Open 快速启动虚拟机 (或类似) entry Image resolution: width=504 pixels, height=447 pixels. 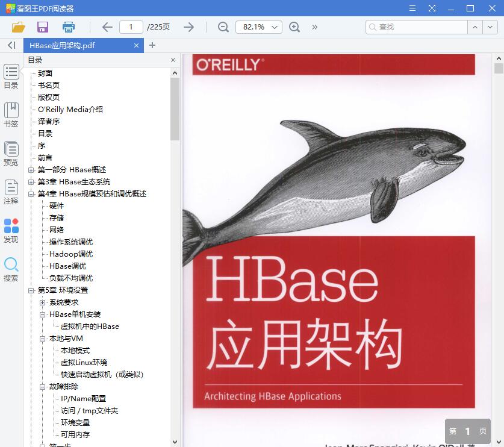click(x=102, y=375)
